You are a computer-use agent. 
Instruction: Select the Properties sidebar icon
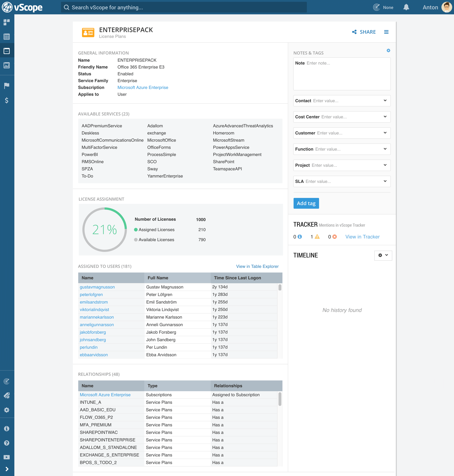coord(7,51)
